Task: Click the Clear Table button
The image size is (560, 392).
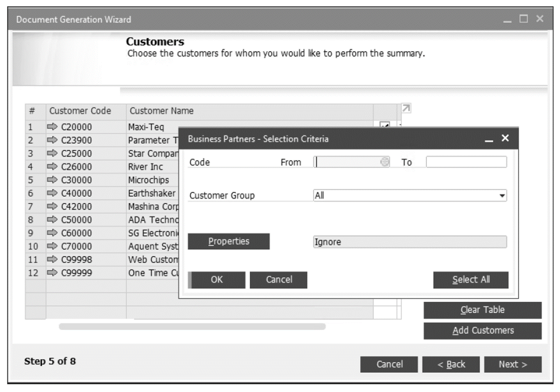Action: 482,310
